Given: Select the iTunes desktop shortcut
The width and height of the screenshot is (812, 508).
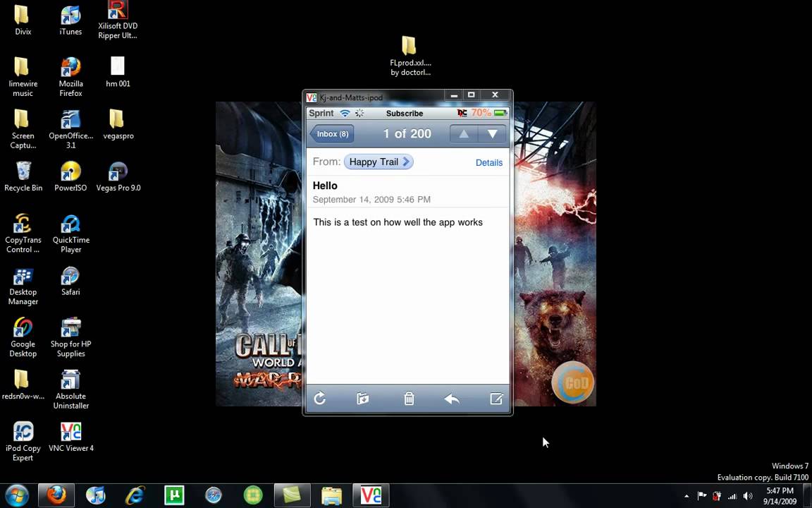Looking at the screenshot, I should click(70, 20).
